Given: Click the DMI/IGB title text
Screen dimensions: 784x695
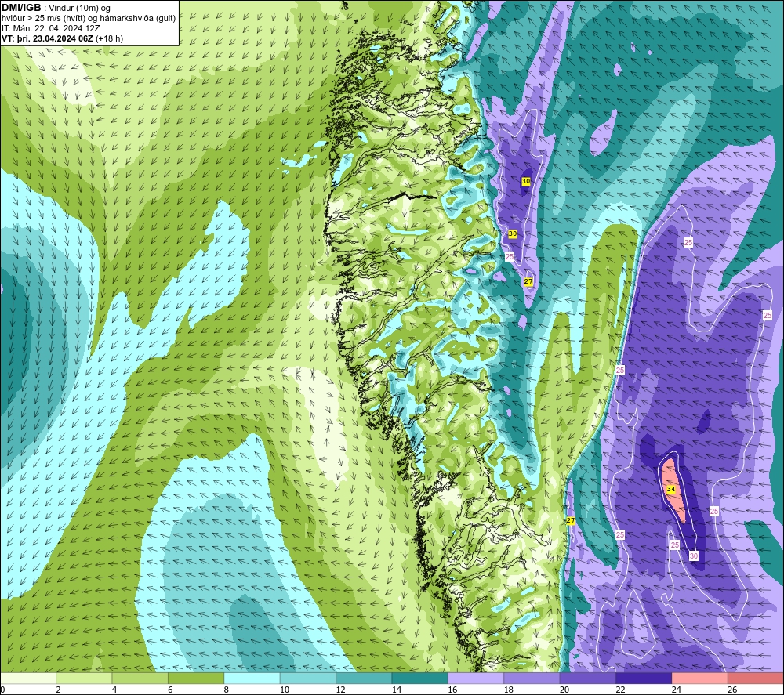Looking at the screenshot, I should click(x=21, y=8).
